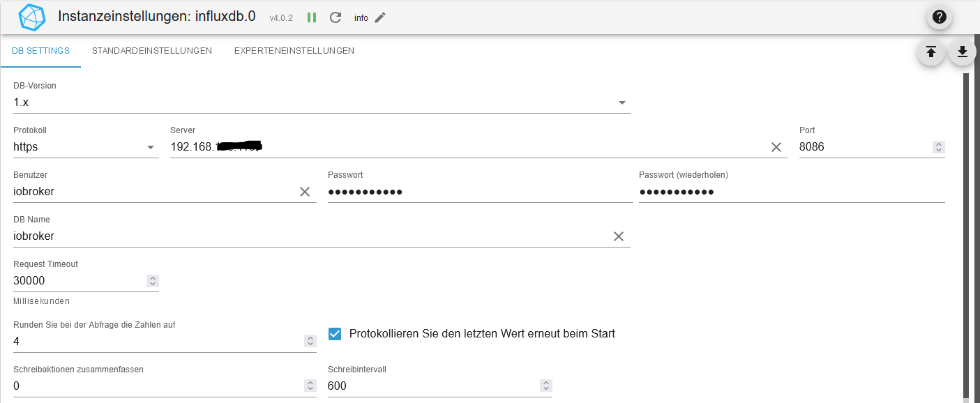The height and width of the screenshot is (403, 980).
Task: Click the Passwort input field
Action: pyautogui.click(x=480, y=192)
